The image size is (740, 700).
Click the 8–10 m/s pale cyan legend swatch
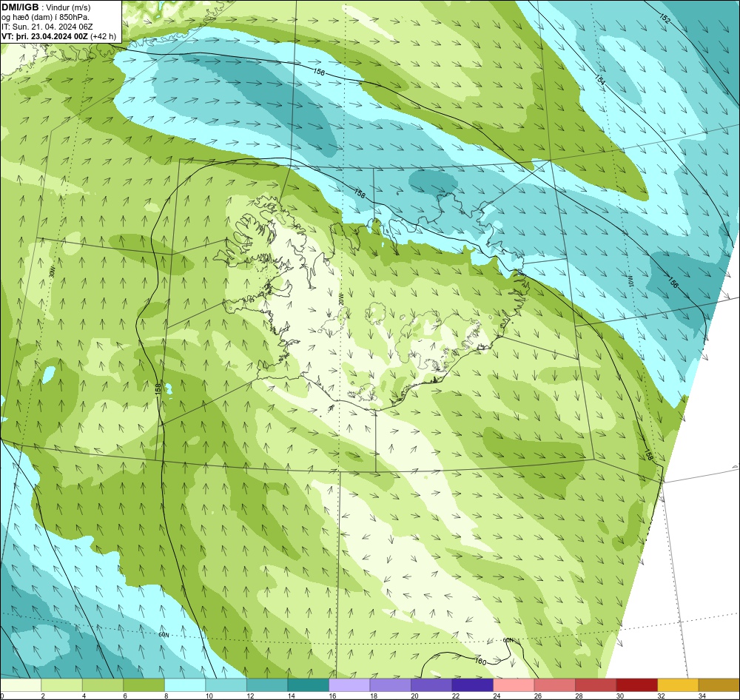click(185, 685)
